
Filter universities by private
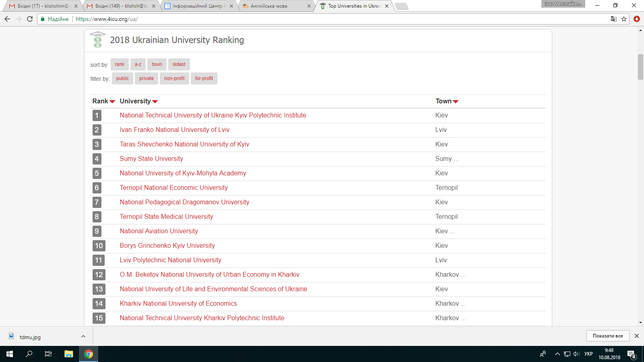click(x=146, y=78)
